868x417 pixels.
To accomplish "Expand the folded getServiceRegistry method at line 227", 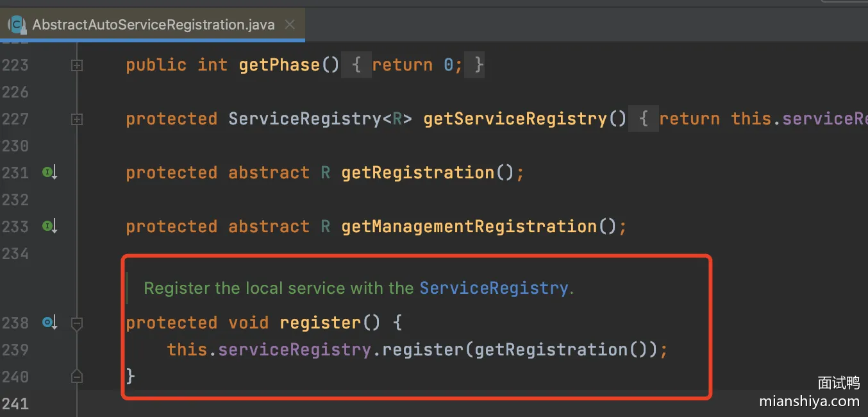I will click(x=77, y=119).
